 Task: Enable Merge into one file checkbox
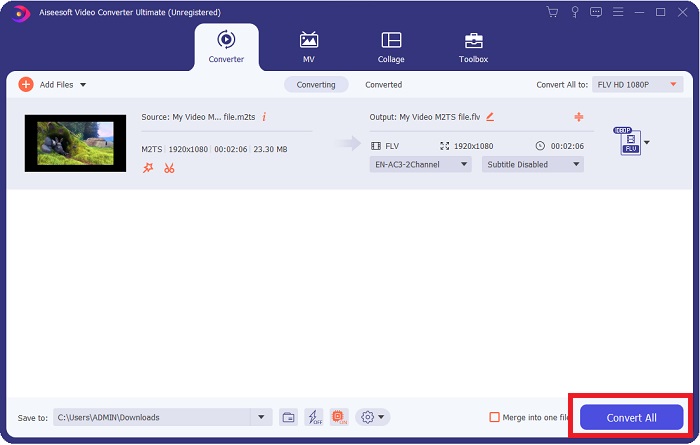(x=494, y=417)
